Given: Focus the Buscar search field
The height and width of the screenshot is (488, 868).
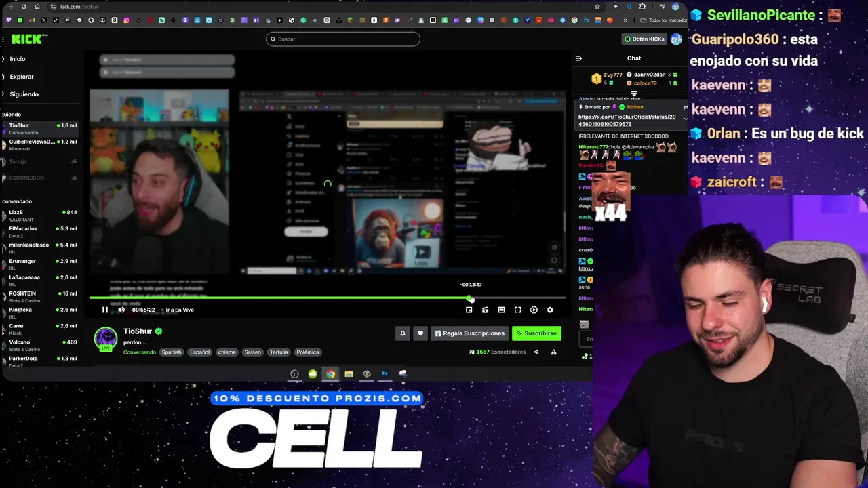Looking at the screenshot, I should click(x=343, y=39).
